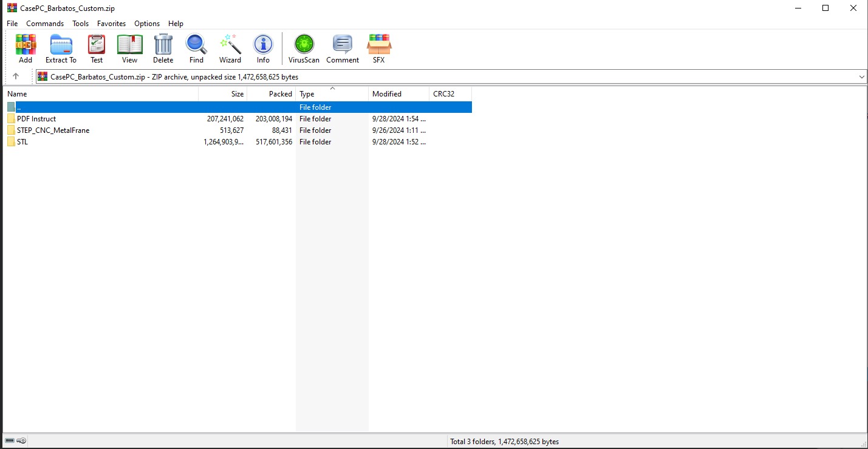
Task: Click the archive path in address field
Action: click(174, 77)
